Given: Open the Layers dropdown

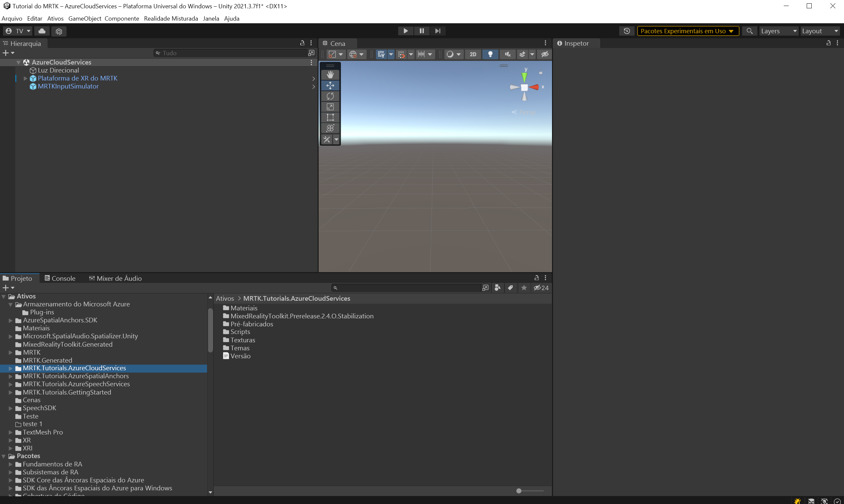Looking at the screenshot, I should (779, 31).
